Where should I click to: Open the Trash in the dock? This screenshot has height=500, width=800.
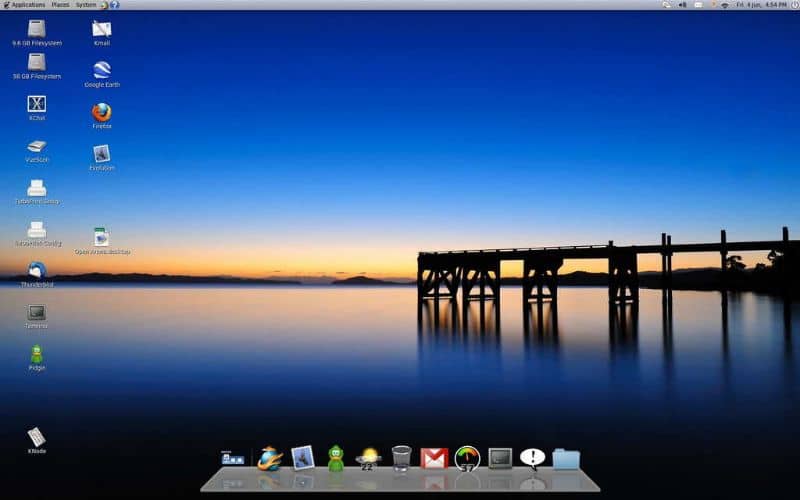[402, 458]
